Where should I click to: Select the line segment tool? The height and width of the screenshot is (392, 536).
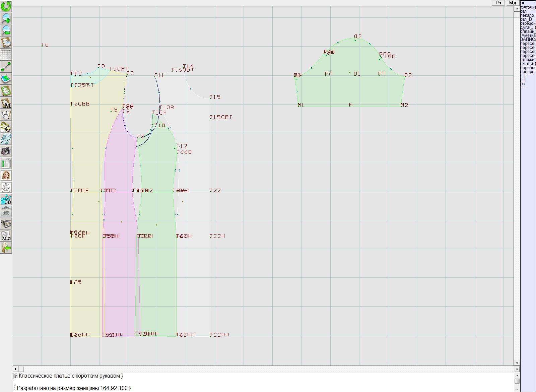6,67
